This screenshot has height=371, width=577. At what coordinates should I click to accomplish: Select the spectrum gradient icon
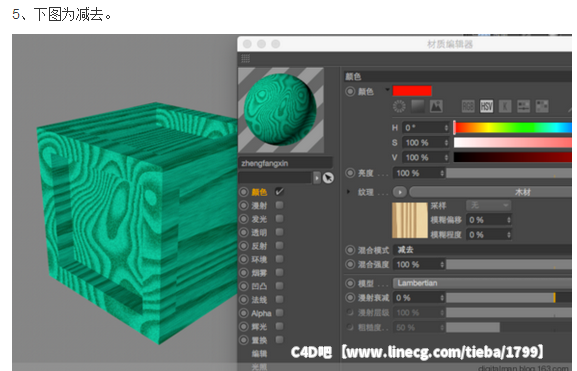(417, 106)
